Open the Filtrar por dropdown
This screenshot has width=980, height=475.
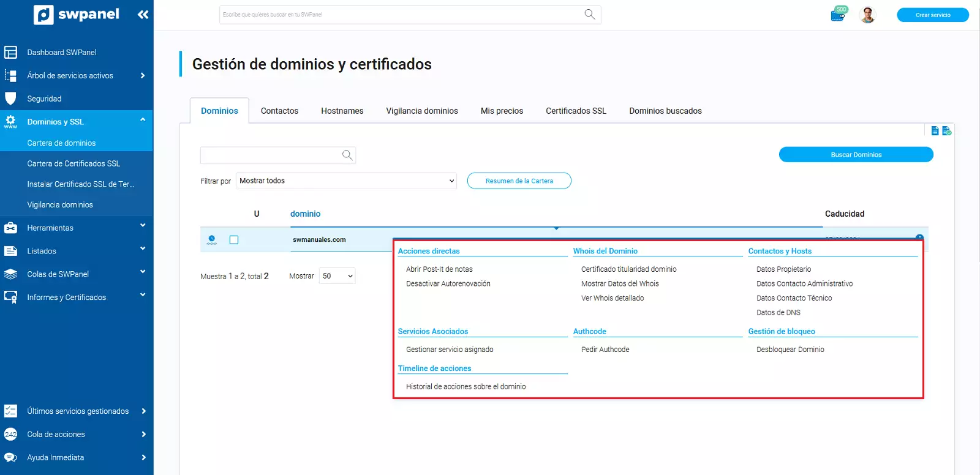pos(346,181)
